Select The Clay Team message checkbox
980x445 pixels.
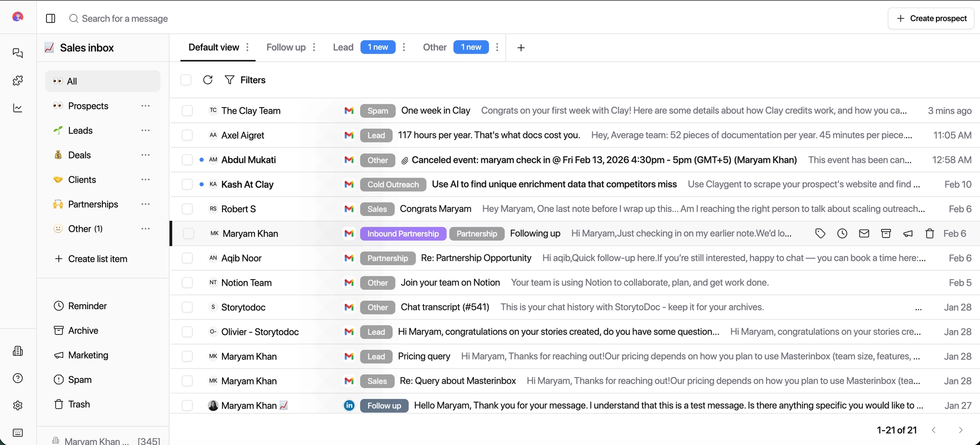coord(187,110)
